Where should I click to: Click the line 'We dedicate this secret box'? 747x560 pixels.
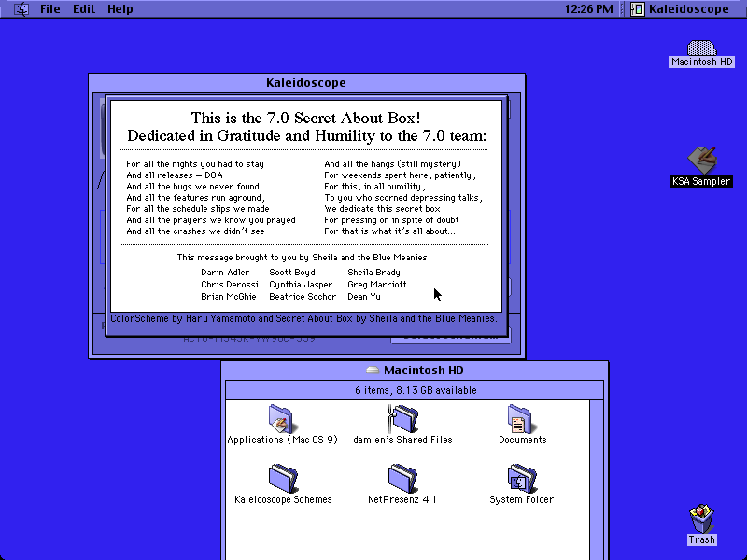[382, 208]
